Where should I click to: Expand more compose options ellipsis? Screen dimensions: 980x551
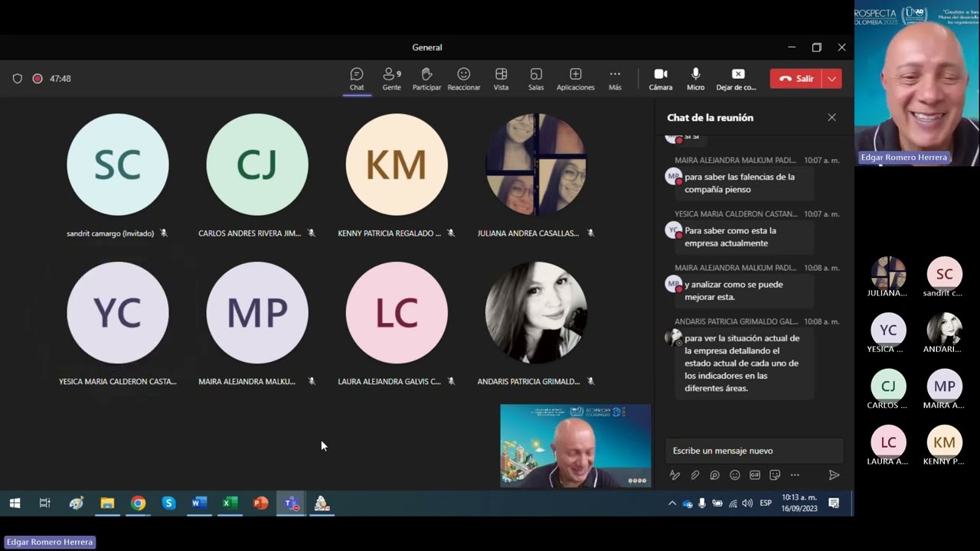point(795,475)
